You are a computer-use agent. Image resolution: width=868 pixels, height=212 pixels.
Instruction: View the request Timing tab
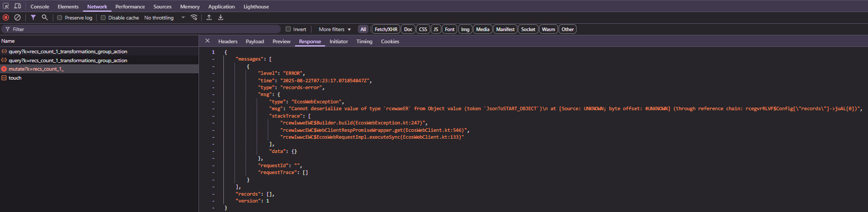click(x=364, y=42)
